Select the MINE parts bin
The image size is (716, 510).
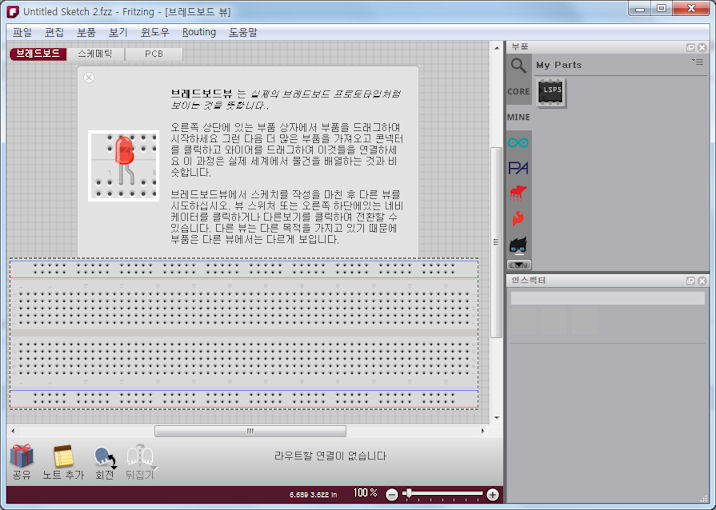pos(518,117)
